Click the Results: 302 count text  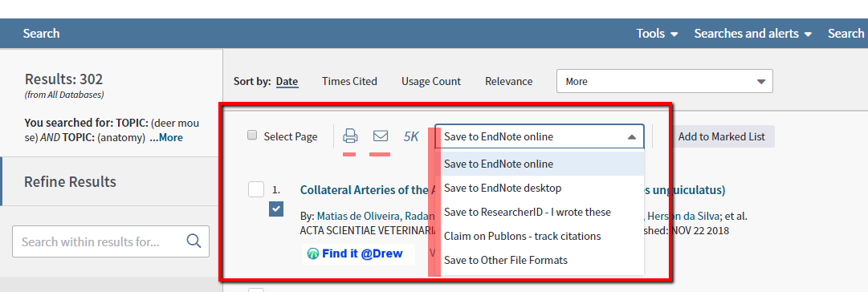(x=63, y=79)
